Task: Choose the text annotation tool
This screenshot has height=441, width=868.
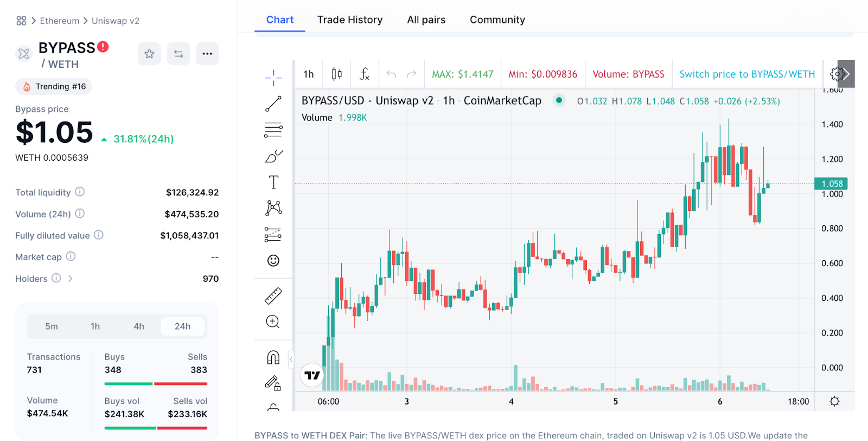Action: point(273,182)
